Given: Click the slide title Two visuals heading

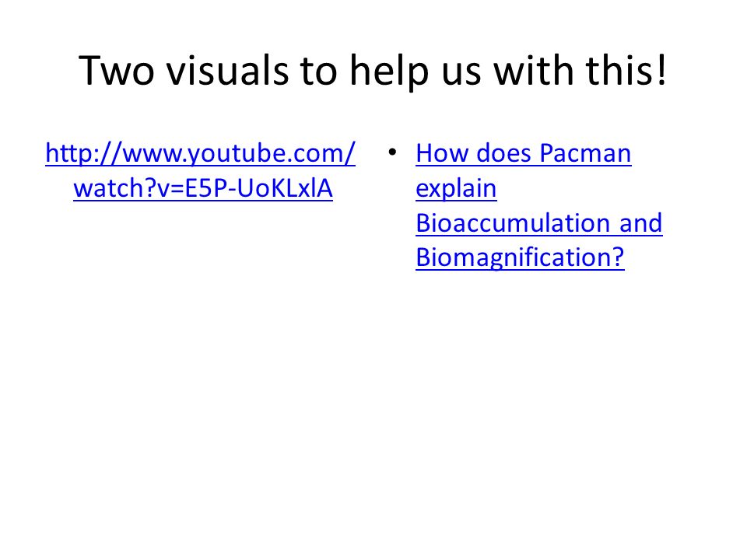Looking at the screenshot, I should [x=373, y=71].
